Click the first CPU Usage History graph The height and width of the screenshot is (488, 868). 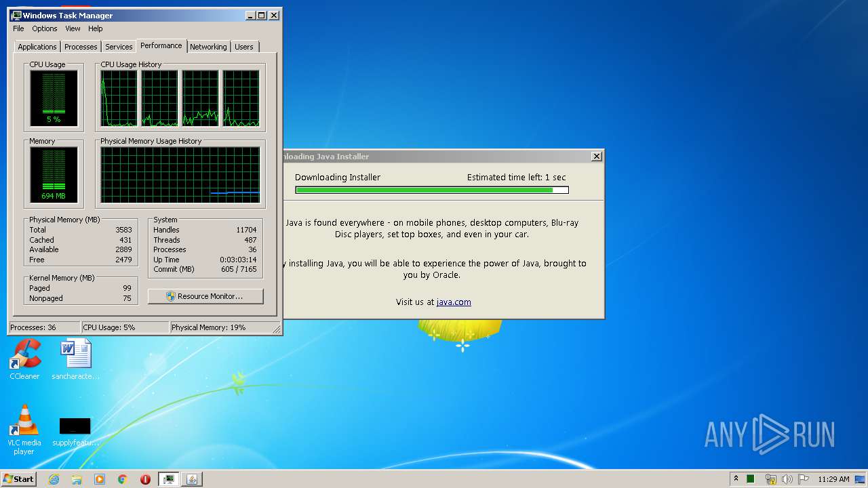coord(119,98)
